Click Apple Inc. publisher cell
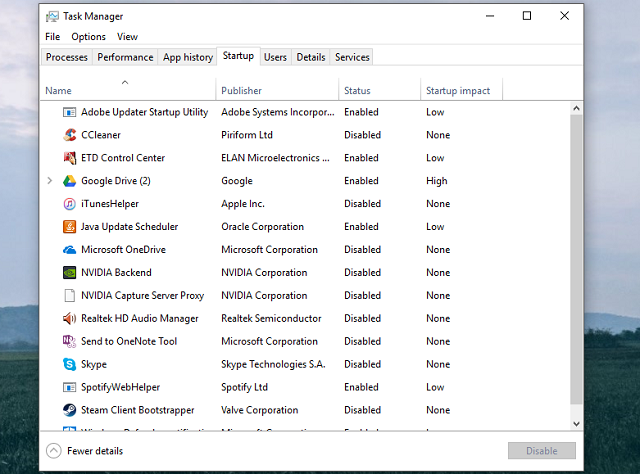640x474 pixels. coord(243,204)
